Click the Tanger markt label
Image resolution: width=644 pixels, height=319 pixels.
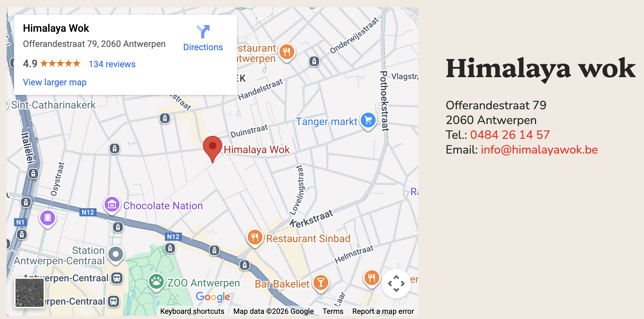pyautogui.click(x=326, y=122)
